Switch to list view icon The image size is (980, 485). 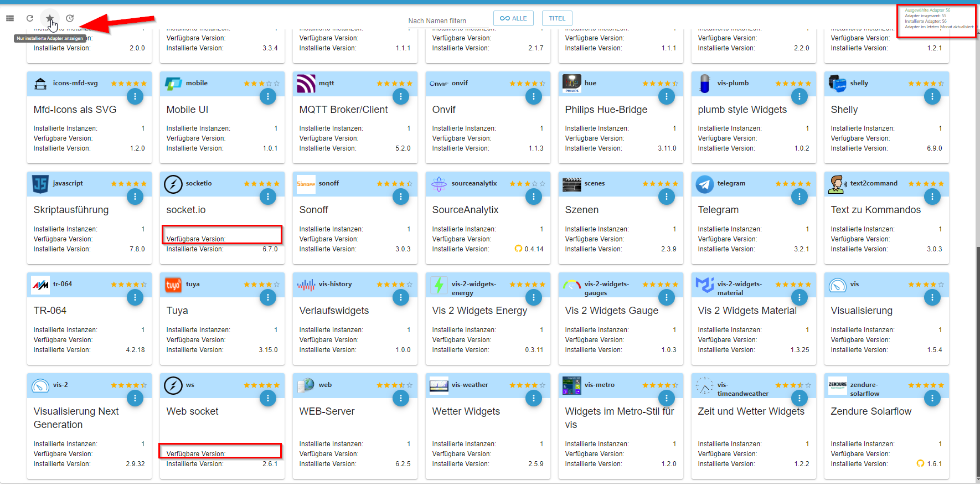tap(10, 18)
